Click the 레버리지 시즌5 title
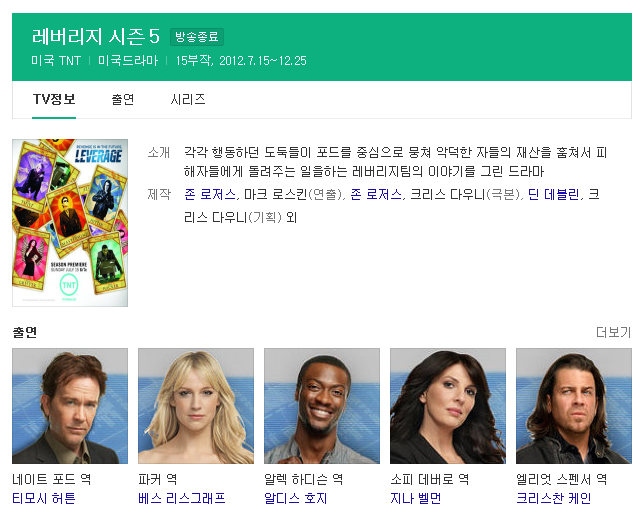This screenshot has height=520, width=644. (96, 36)
